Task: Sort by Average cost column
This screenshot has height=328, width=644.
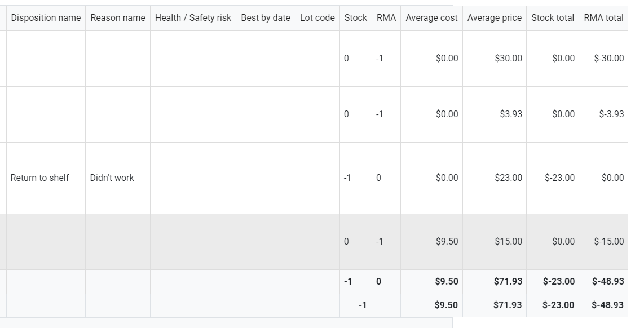Action: pyautogui.click(x=431, y=18)
